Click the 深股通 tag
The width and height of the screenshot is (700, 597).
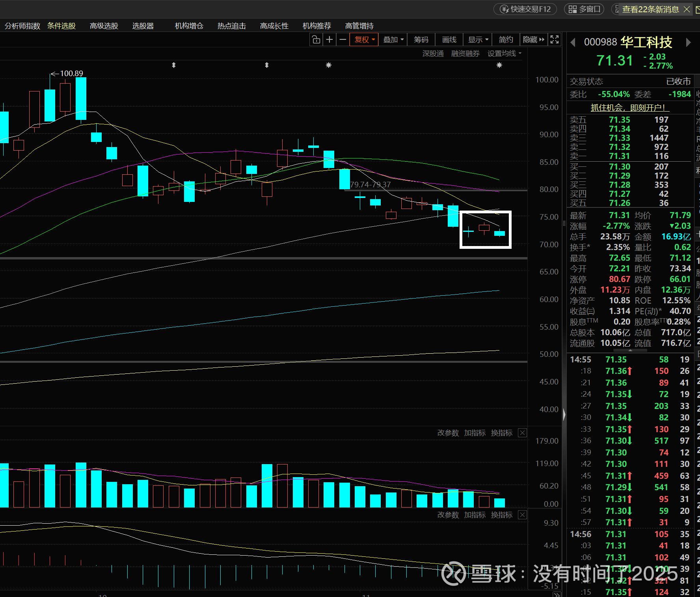pyautogui.click(x=433, y=54)
